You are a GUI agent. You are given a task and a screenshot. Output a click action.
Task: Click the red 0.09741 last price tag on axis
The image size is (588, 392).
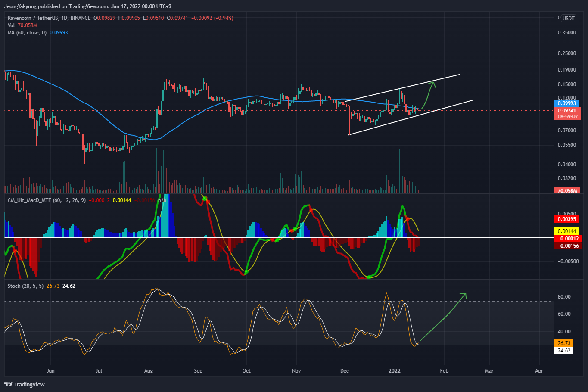567,111
